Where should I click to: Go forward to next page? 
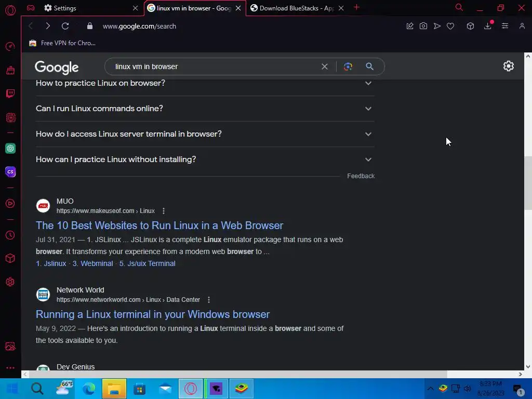(48, 26)
